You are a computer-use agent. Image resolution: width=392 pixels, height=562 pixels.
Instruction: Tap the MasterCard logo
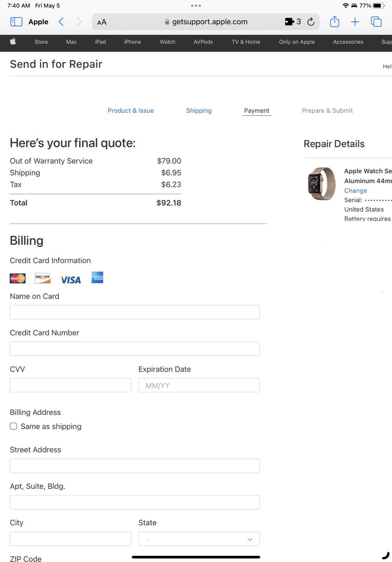[18, 279]
